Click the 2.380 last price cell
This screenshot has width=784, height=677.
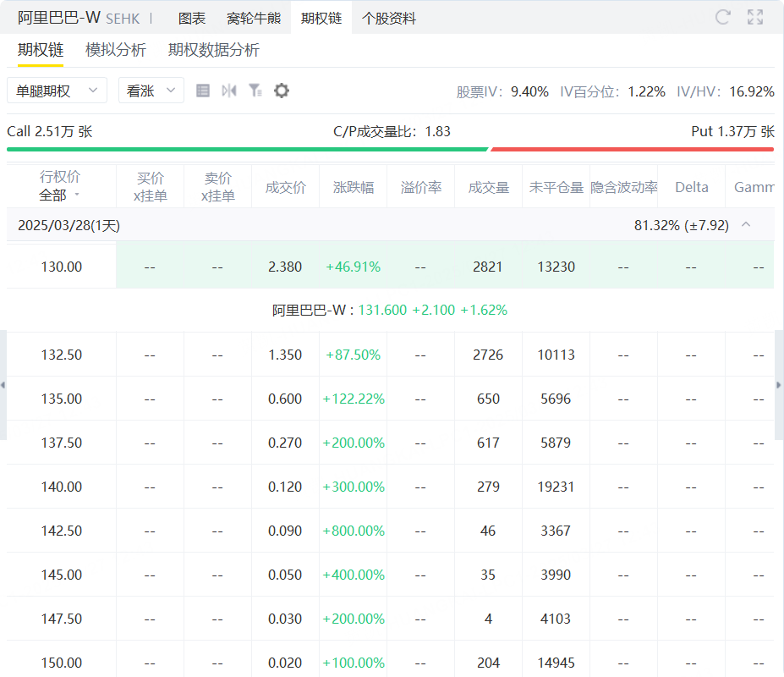285,267
